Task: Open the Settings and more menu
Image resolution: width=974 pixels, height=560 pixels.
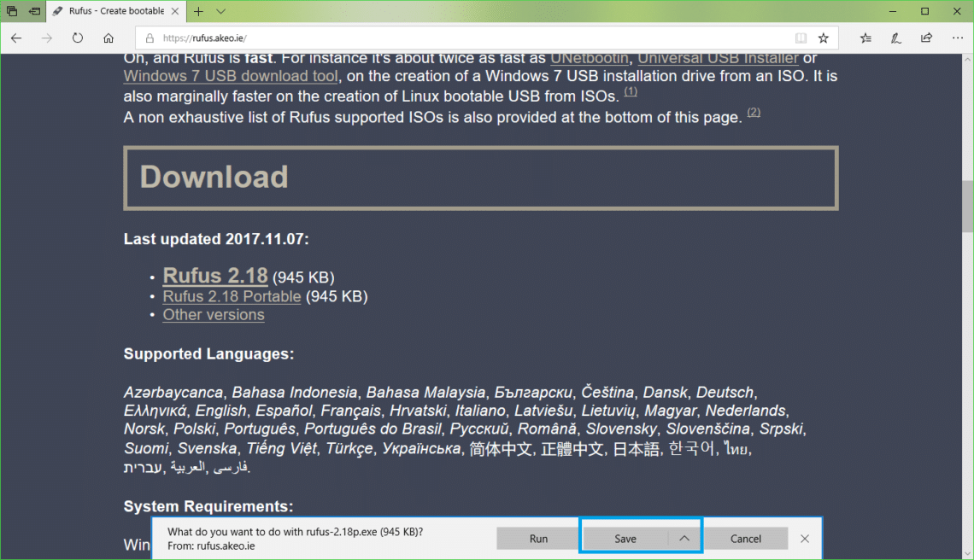Action: click(x=956, y=38)
